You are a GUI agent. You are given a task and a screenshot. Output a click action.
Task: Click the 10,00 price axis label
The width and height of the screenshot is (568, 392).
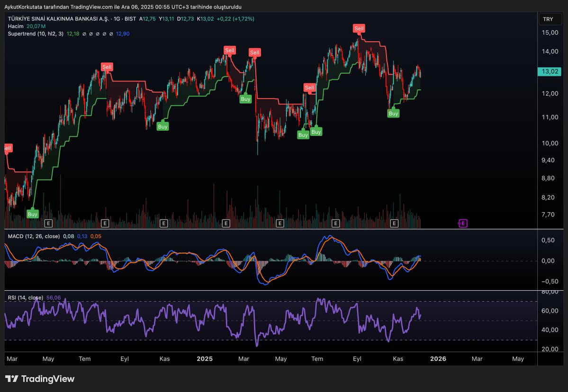(550, 143)
